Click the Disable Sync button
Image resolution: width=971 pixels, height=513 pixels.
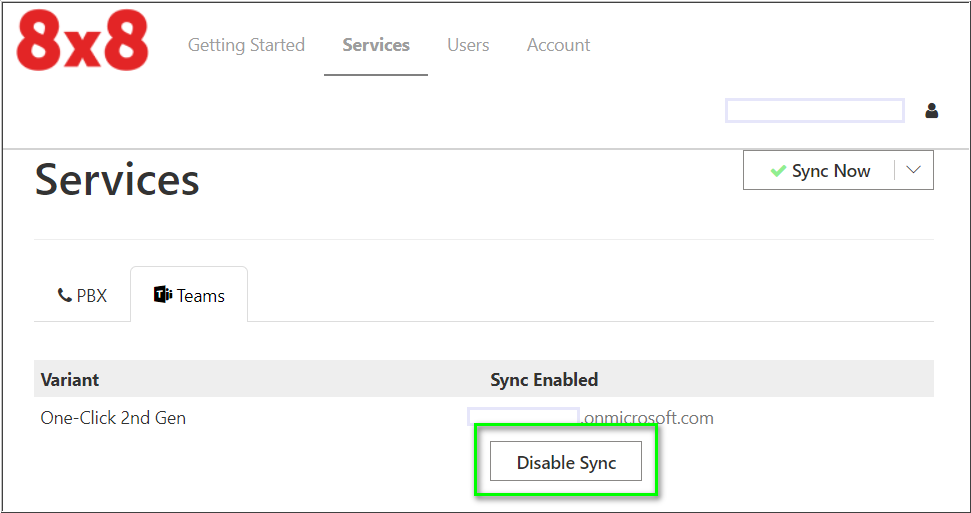click(566, 462)
